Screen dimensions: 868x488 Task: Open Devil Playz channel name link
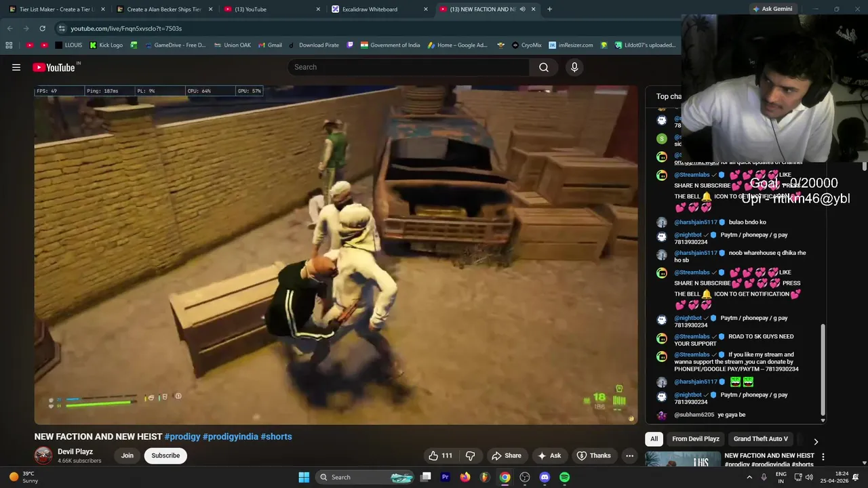[x=75, y=451]
